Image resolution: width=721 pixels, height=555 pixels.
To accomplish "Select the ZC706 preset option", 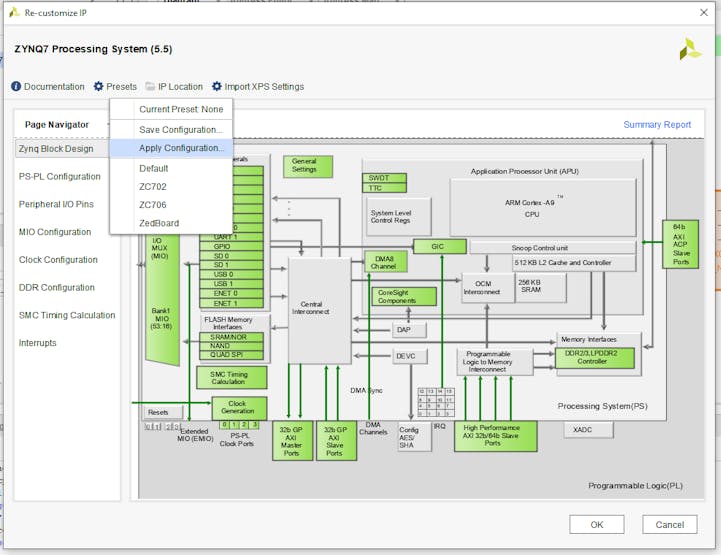I will click(x=153, y=204).
